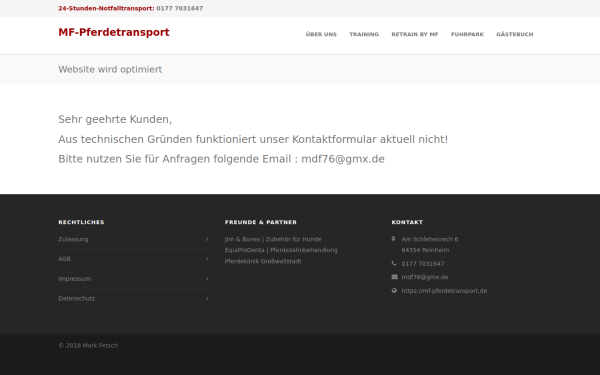Screen dimensions: 600x375
Task: Click the Kontaktformular notice sentence
Action: tap(253, 139)
